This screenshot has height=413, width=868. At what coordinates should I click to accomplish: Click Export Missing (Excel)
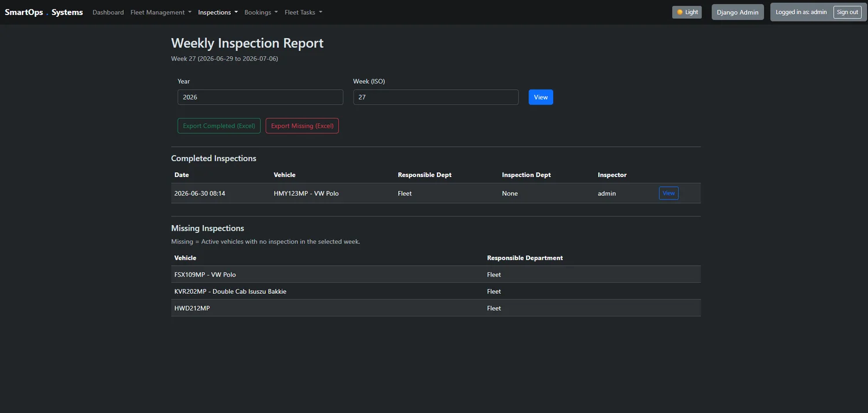(302, 126)
